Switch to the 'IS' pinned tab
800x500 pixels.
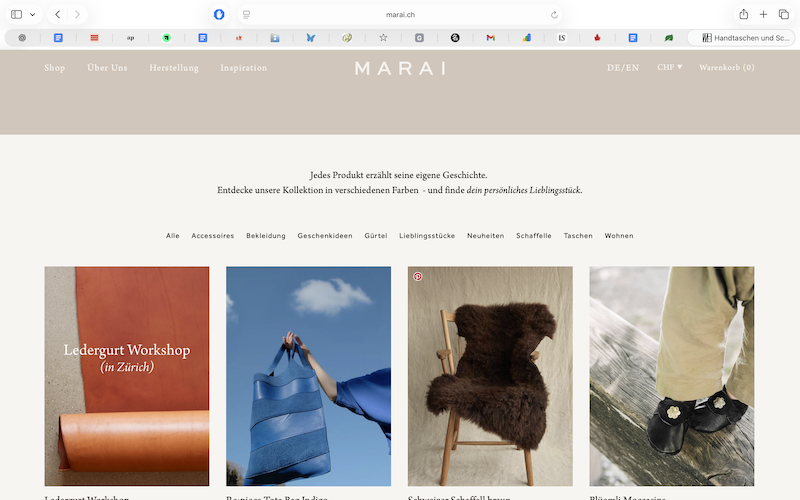tap(562, 38)
